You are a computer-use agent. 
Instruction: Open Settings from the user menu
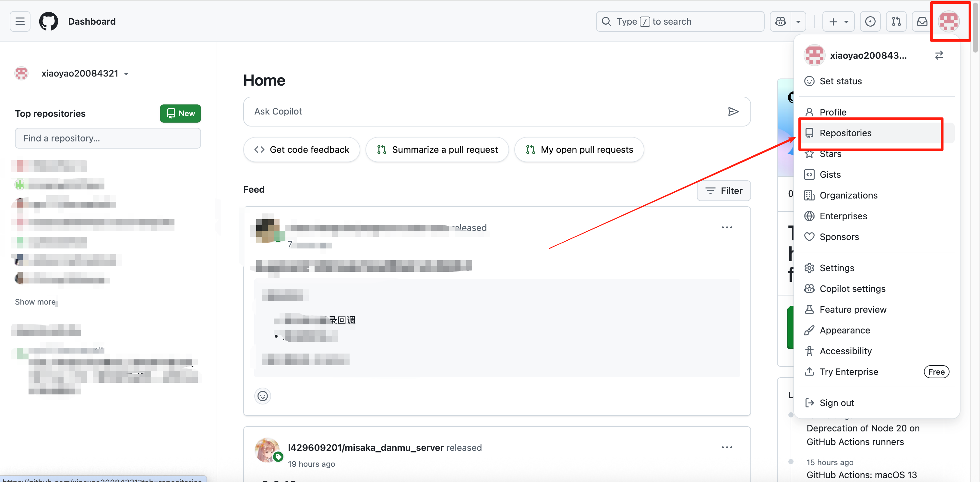tap(877, 268)
